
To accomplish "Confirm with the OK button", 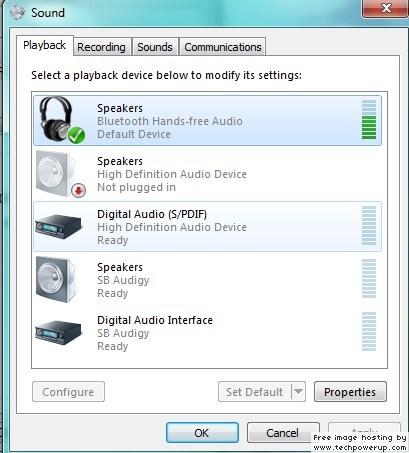I will coord(202,433).
